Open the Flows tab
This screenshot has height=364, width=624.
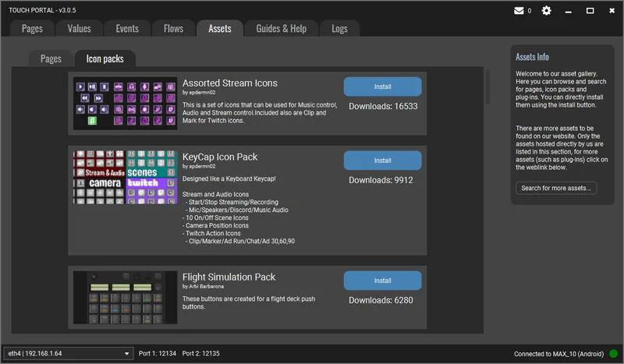coord(172,29)
